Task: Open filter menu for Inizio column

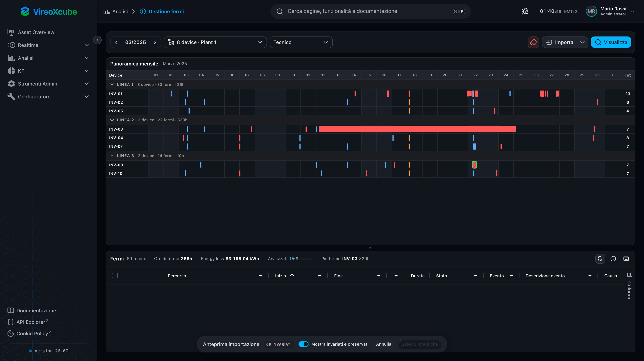Action: pyautogui.click(x=320, y=275)
